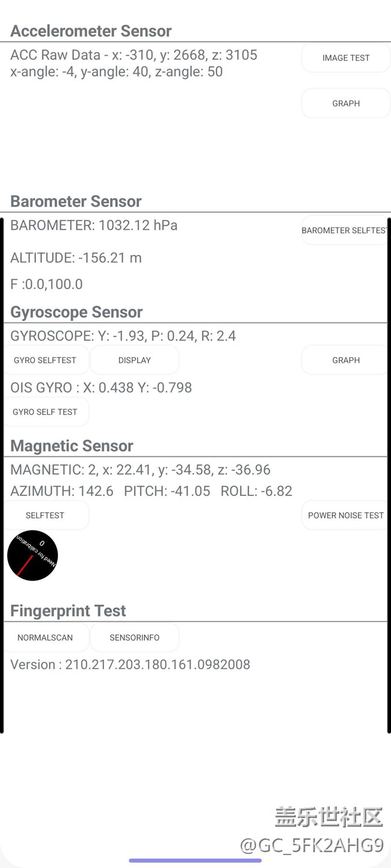View fingerprint SENSORINFO

tap(135, 637)
